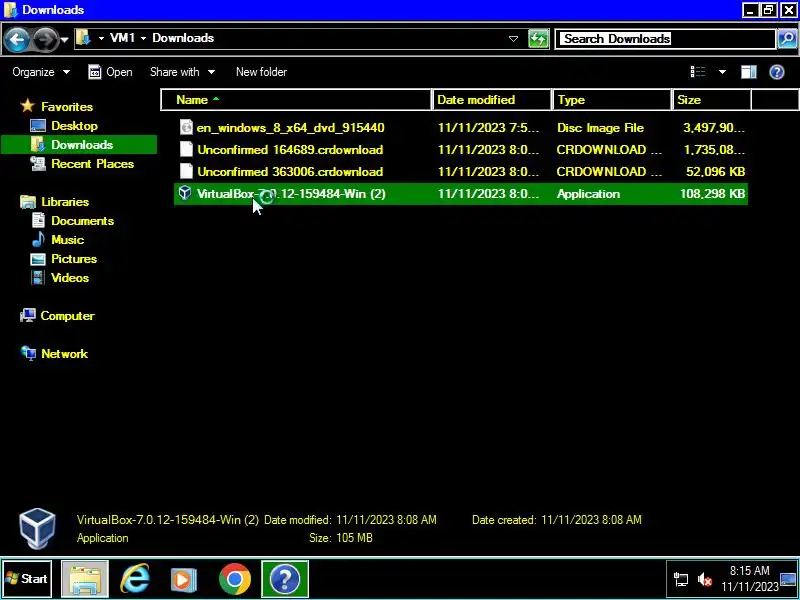The width and height of the screenshot is (800, 600).
Task: Click the disc image file icon
Action: 187,127
